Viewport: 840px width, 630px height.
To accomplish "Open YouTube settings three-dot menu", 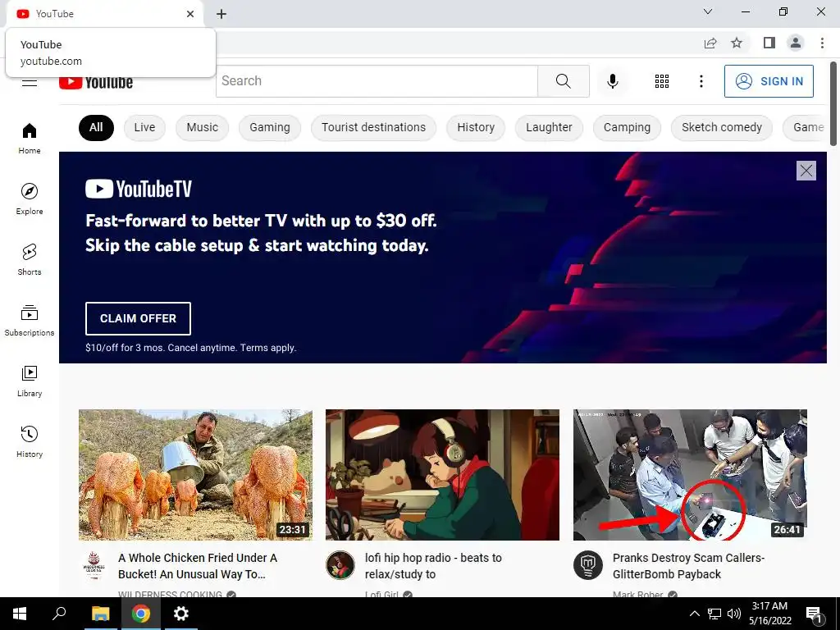I will 701,81.
